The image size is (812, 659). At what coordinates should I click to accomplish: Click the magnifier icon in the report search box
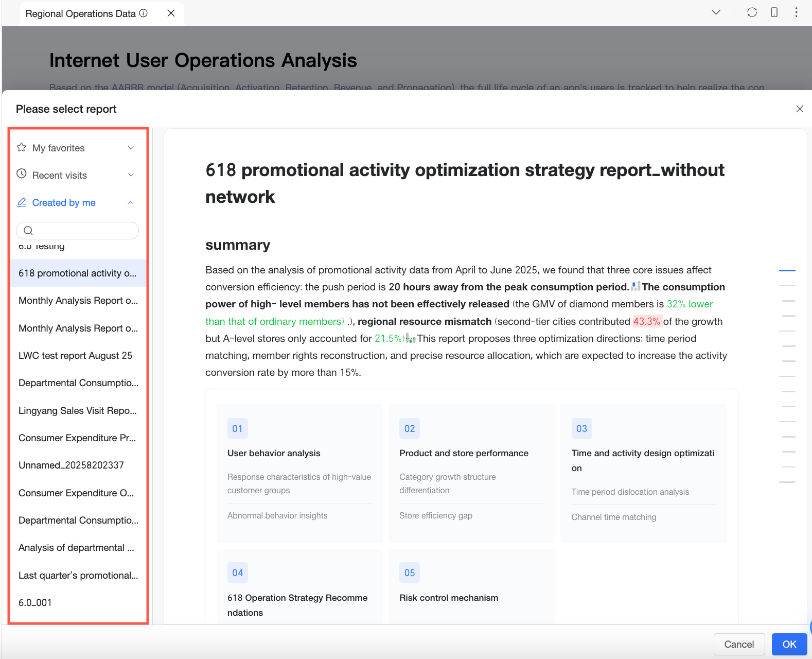pyautogui.click(x=28, y=231)
